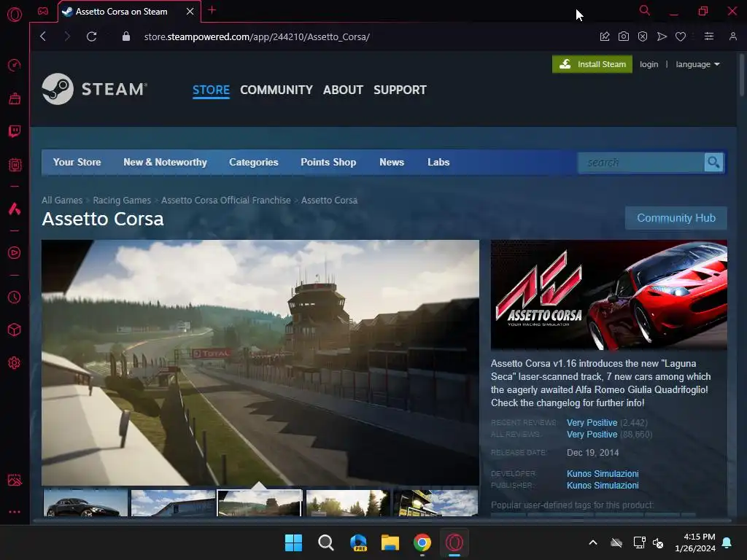Click Very Positive recent reviews link

592,423
